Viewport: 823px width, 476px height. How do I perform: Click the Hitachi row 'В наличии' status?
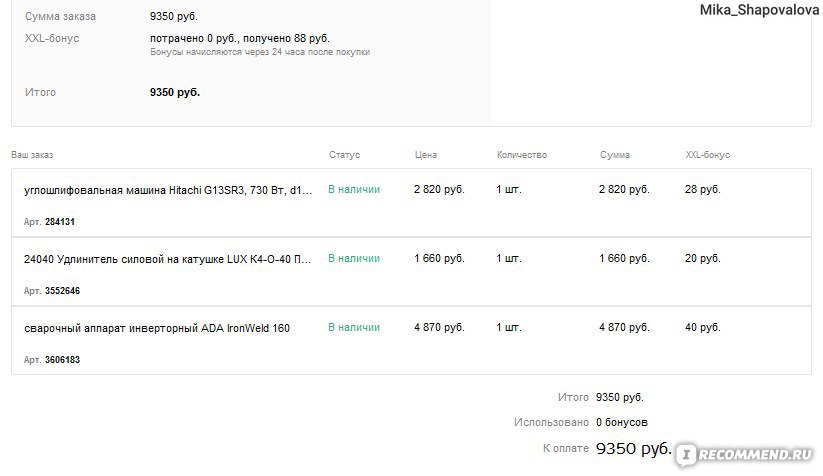pyautogui.click(x=354, y=189)
